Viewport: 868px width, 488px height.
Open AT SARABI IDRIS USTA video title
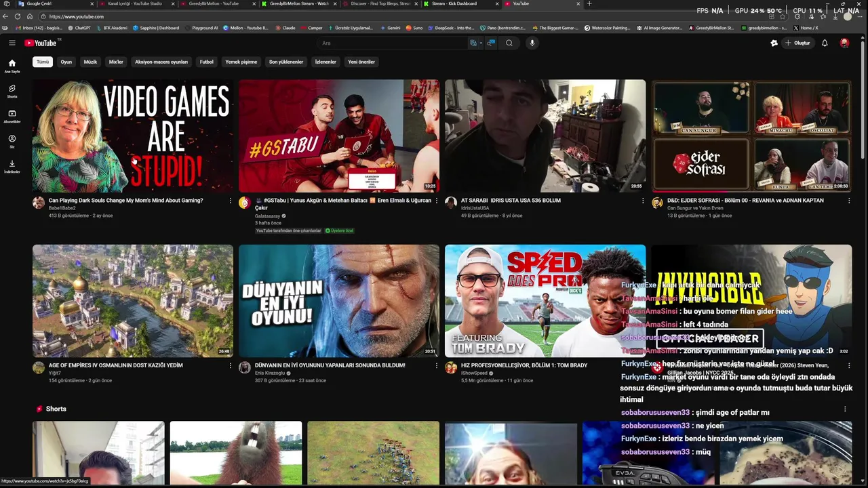(x=511, y=201)
